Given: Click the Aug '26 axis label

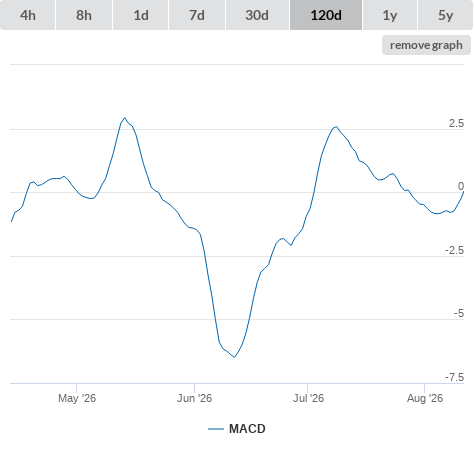Looking at the screenshot, I should tap(425, 398).
